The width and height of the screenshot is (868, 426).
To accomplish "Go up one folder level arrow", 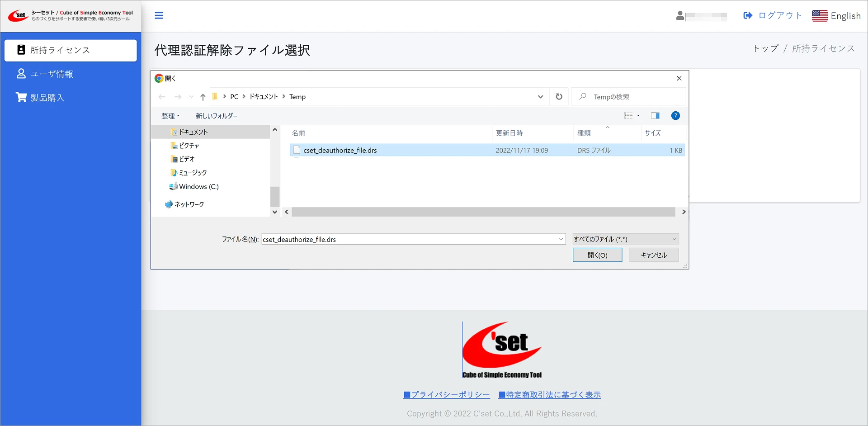I will [x=203, y=97].
